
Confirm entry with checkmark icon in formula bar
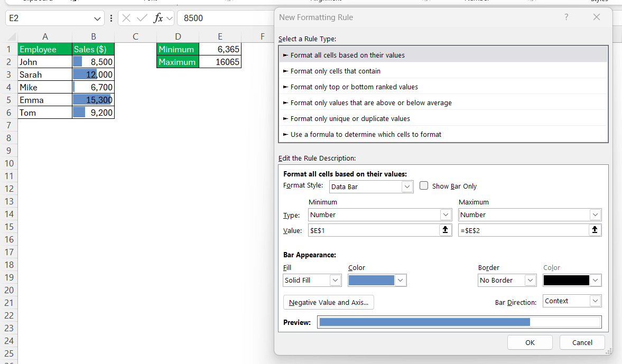point(142,18)
